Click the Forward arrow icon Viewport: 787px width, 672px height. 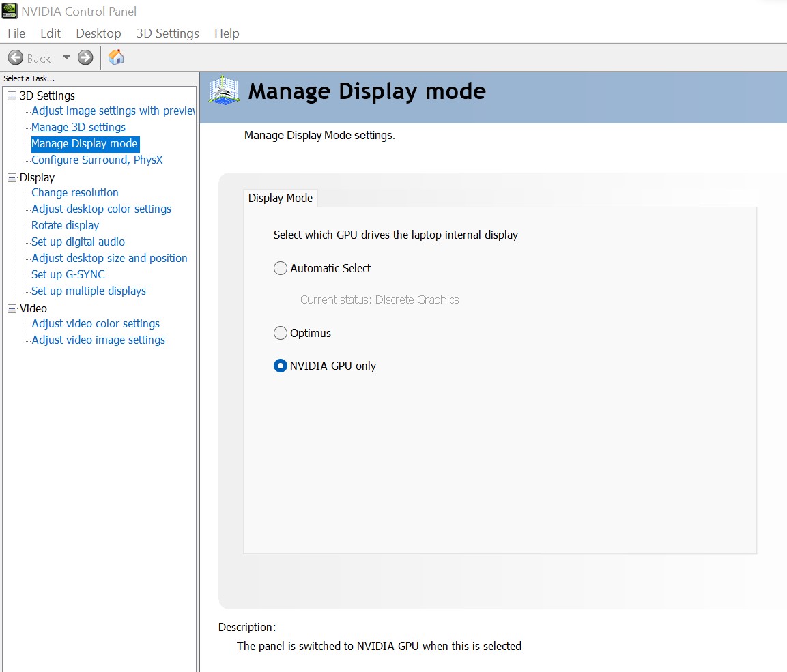[x=85, y=58]
